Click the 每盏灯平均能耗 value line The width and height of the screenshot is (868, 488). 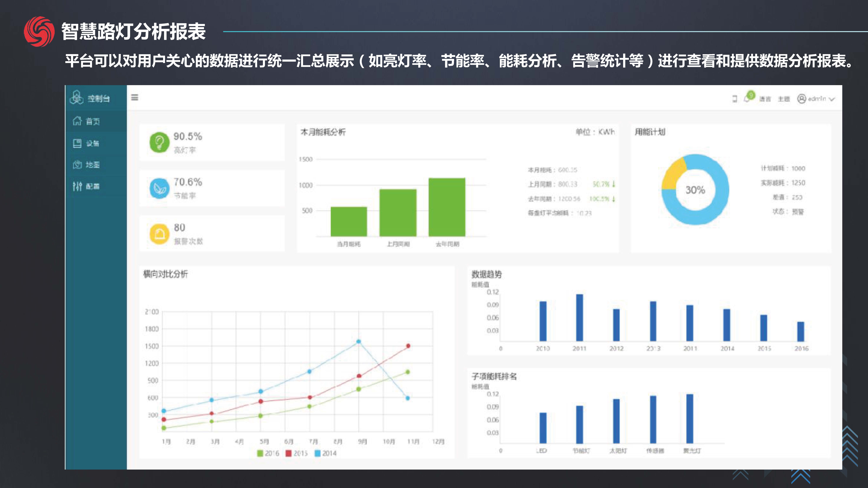[x=560, y=213]
